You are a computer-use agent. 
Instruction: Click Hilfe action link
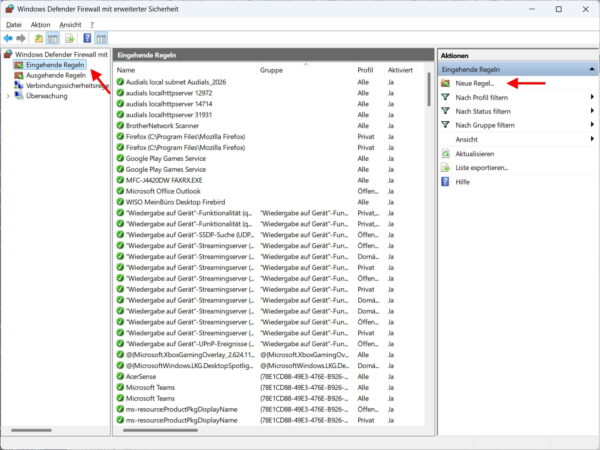tap(462, 182)
